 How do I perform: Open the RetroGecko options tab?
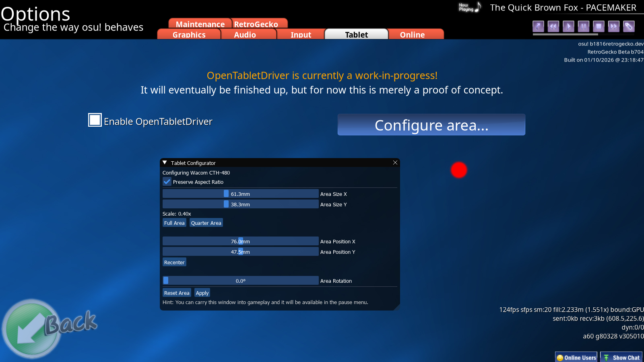(x=256, y=24)
